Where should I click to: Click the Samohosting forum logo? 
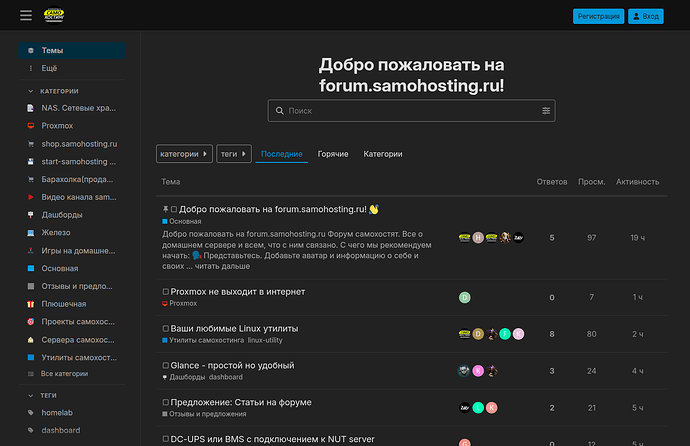click(54, 15)
